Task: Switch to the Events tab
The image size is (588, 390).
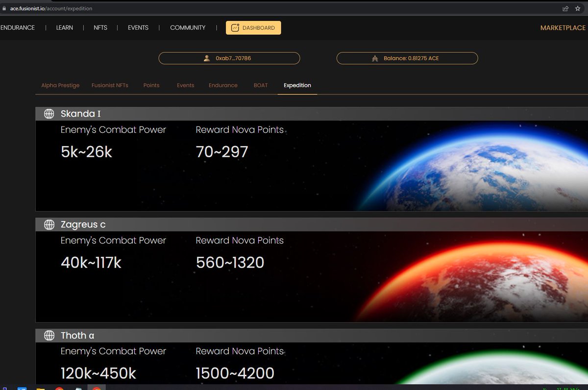Action: (186, 85)
